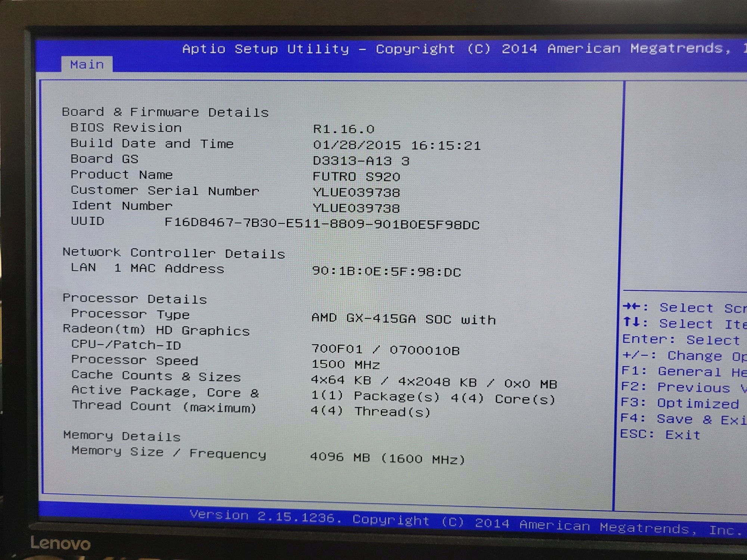Click the F4 Save & Exit entry
Viewport: 747px width, 560px height.
[684, 419]
